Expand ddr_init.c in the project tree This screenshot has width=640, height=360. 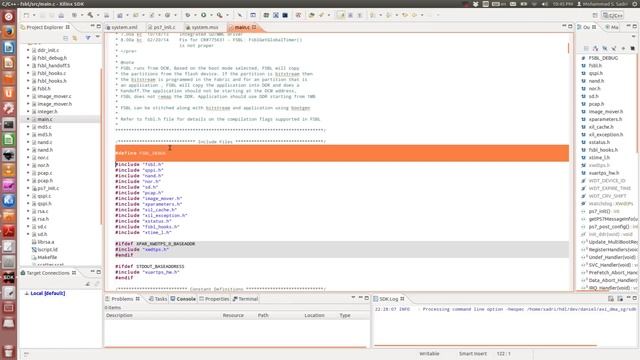point(28,50)
